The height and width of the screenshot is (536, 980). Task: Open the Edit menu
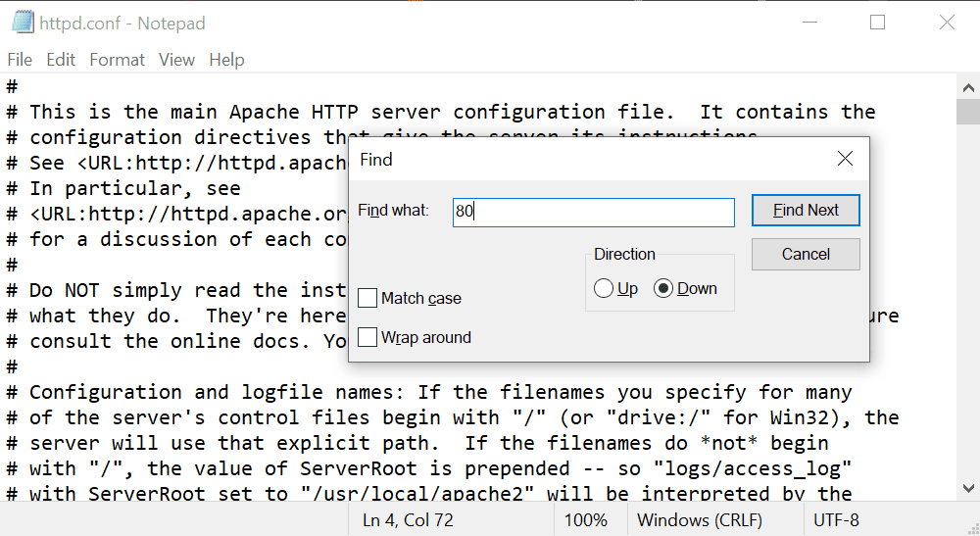[61, 60]
